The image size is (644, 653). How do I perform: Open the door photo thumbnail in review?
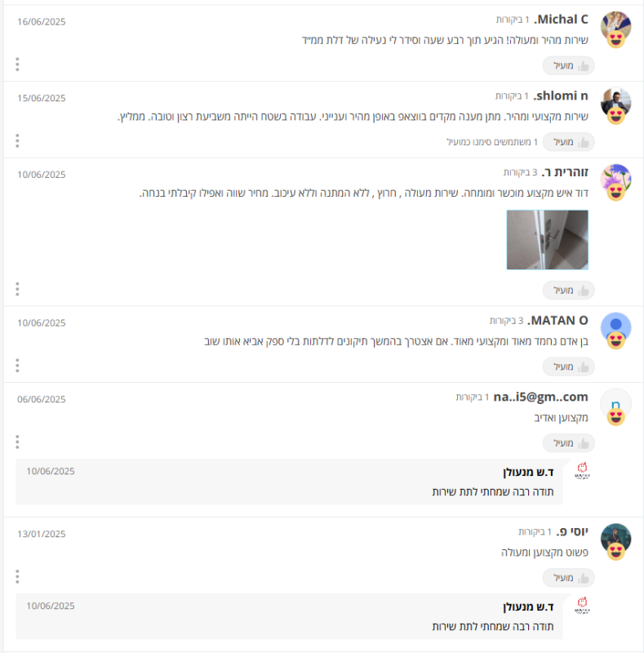pos(548,240)
